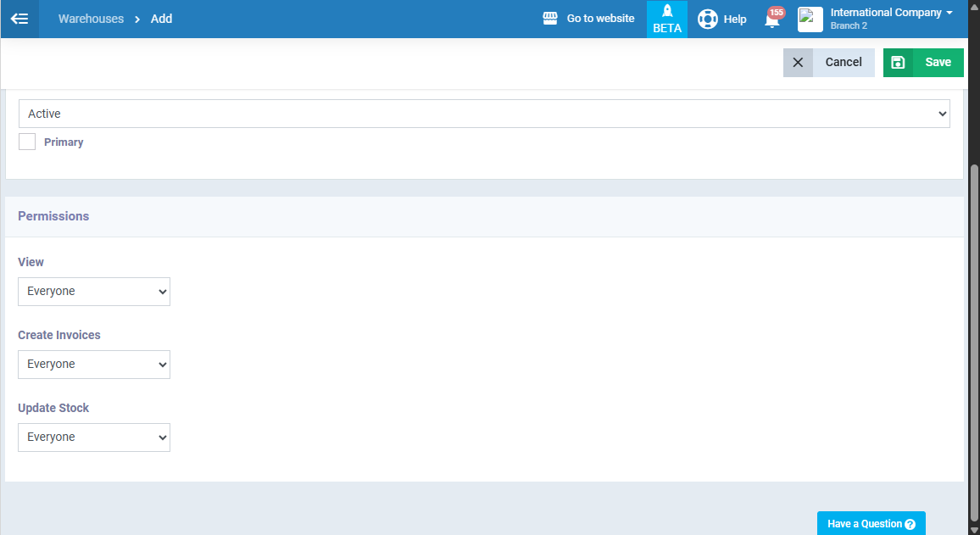Viewport: 980px width, 535px height.
Task: Click the X icon beside Cancel
Action: 798,63
